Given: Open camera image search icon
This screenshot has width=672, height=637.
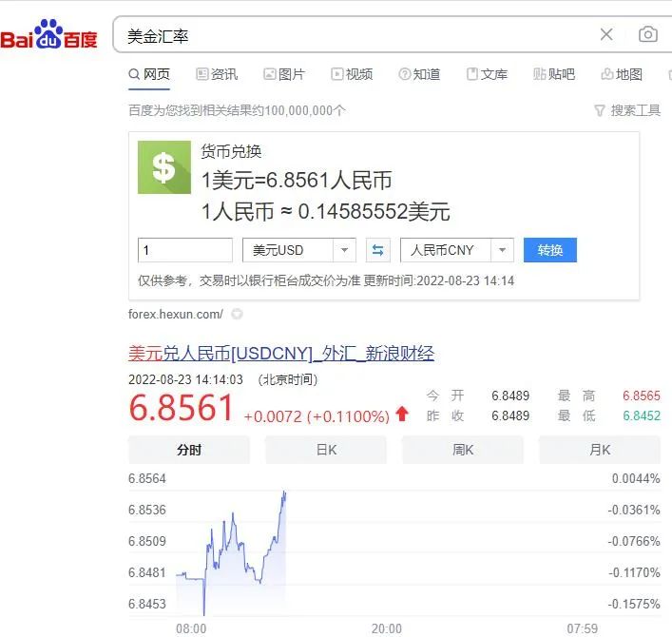Looking at the screenshot, I should (x=647, y=34).
